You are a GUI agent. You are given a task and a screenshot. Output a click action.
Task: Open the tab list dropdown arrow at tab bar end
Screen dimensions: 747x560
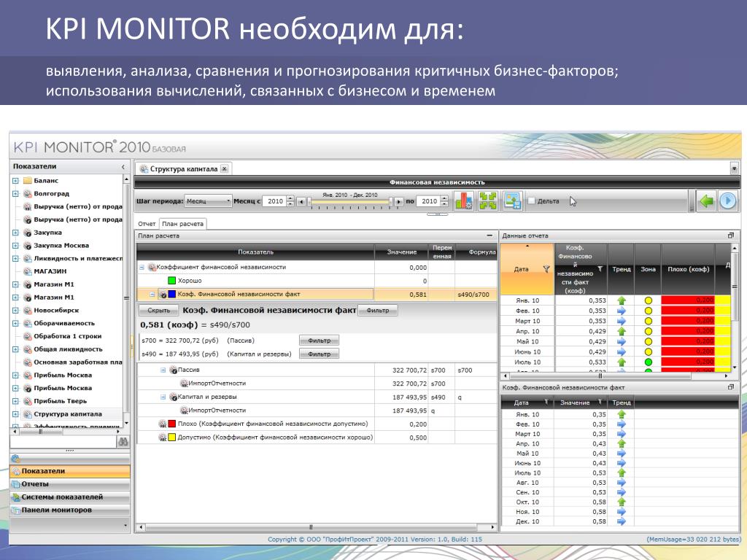[x=734, y=168]
